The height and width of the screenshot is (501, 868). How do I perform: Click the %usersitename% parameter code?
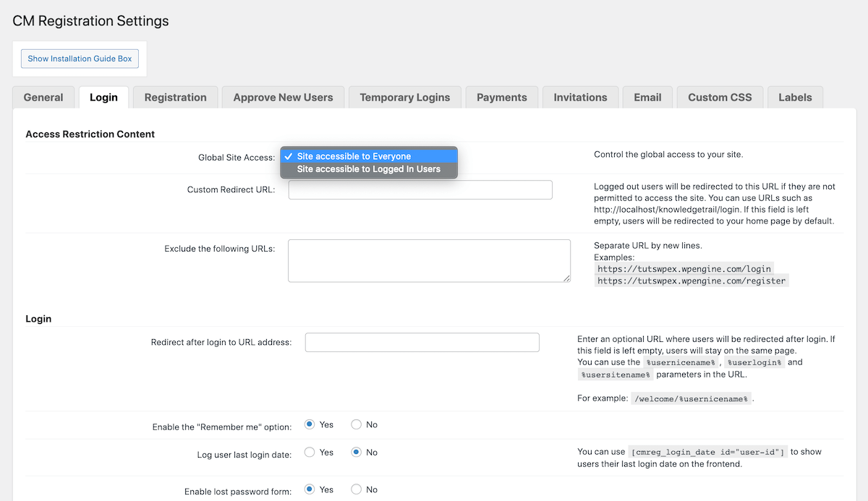[616, 375]
